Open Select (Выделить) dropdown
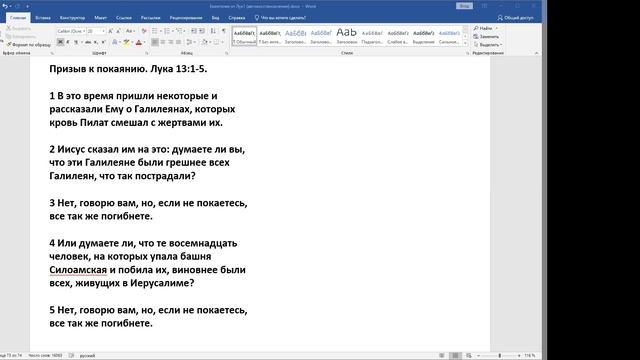 click(488, 45)
